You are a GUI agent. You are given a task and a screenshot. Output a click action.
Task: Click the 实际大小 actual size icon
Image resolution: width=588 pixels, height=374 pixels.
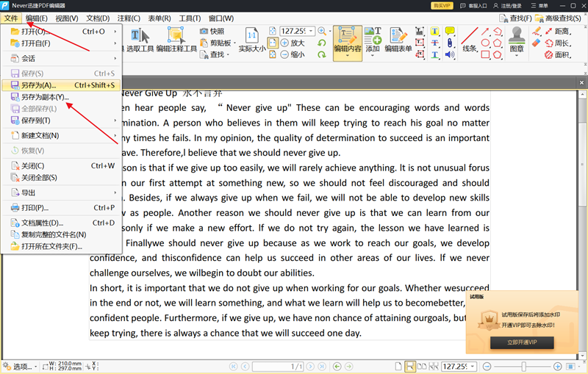tap(252, 40)
